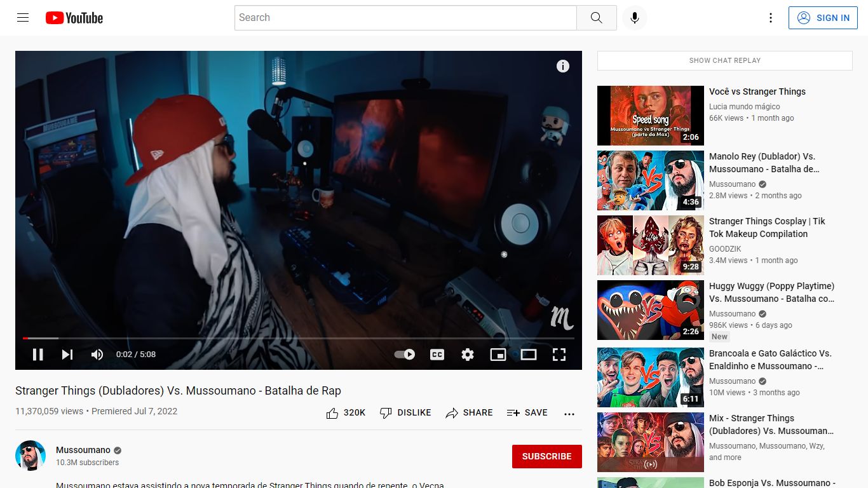
Task: Open 'Mix - Stranger Things' playlist title
Action: (x=771, y=424)
